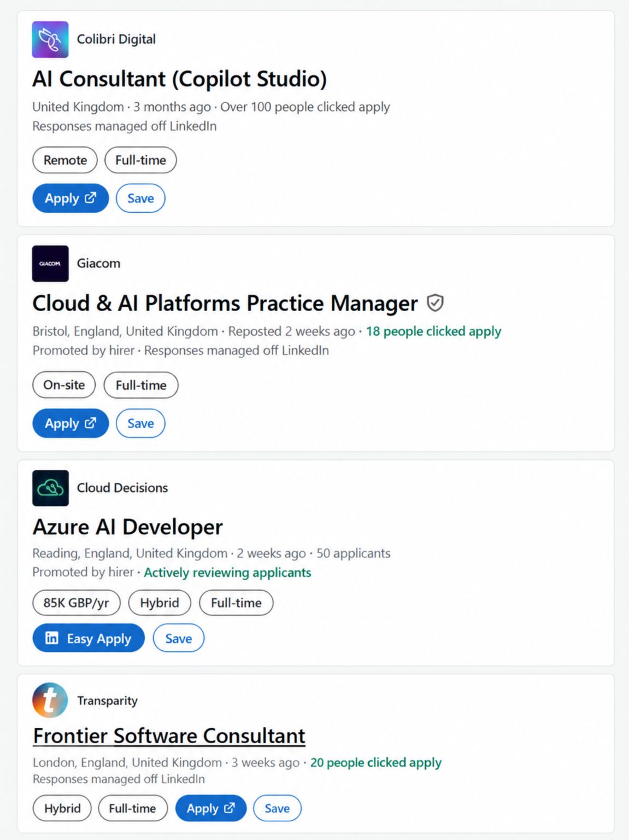Save the Azure AI Developer job
The image size is (629, 840).
tap(179, 638)
